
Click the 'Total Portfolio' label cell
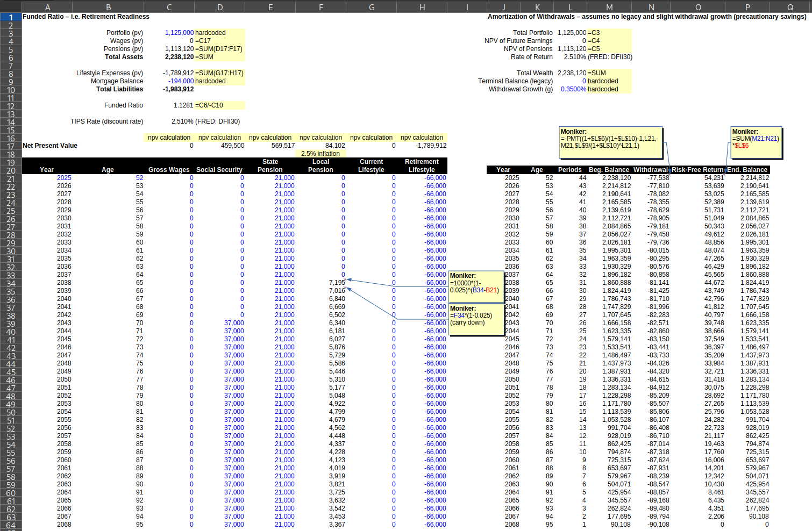click(x=533, y=33)
